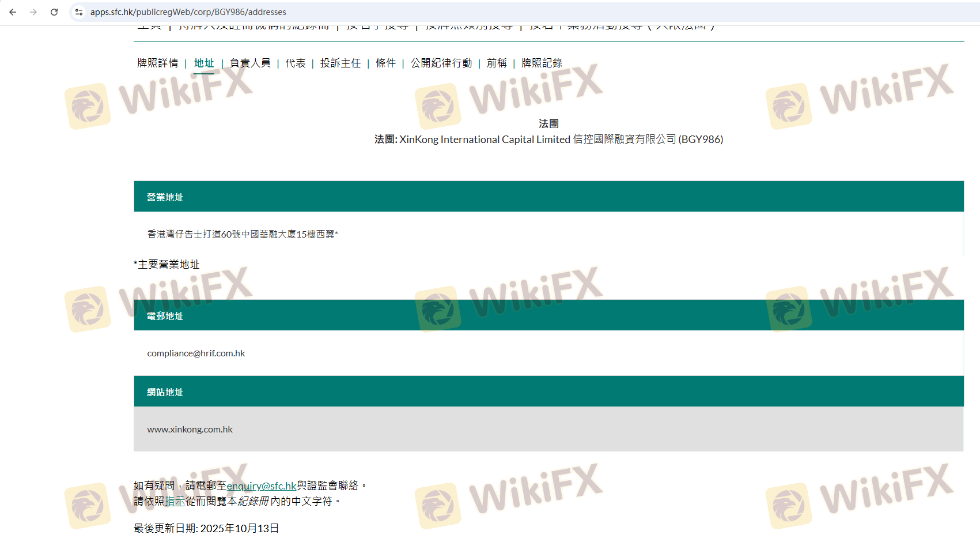Reload the page with the refresh icon

pos(54,12)
